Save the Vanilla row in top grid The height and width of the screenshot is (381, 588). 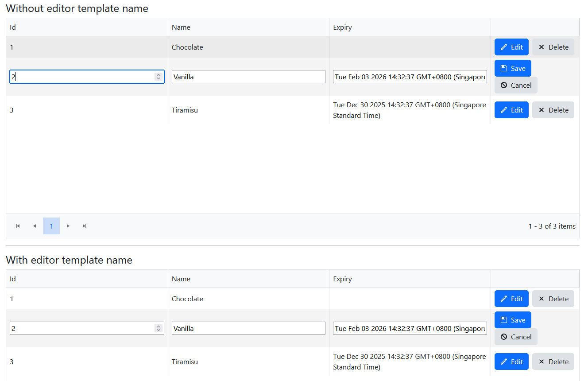pos(513,68)
